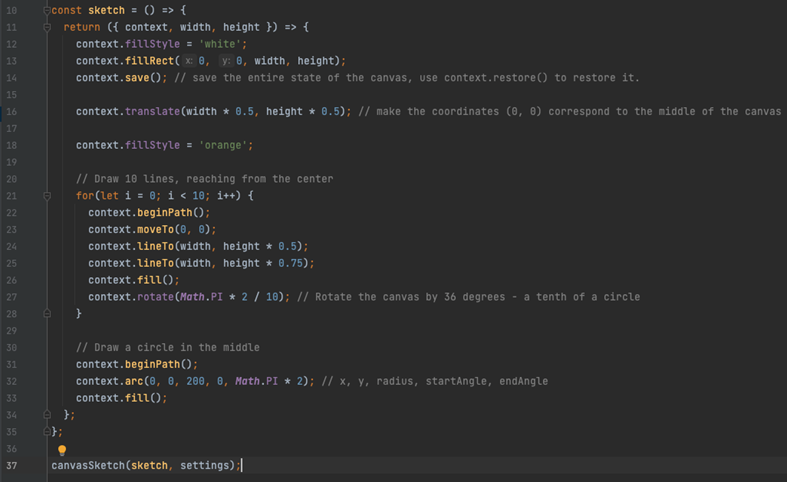The image size is (787, 482).
Task: Click the radius value 200 in arc call
Action: (195, 381)
